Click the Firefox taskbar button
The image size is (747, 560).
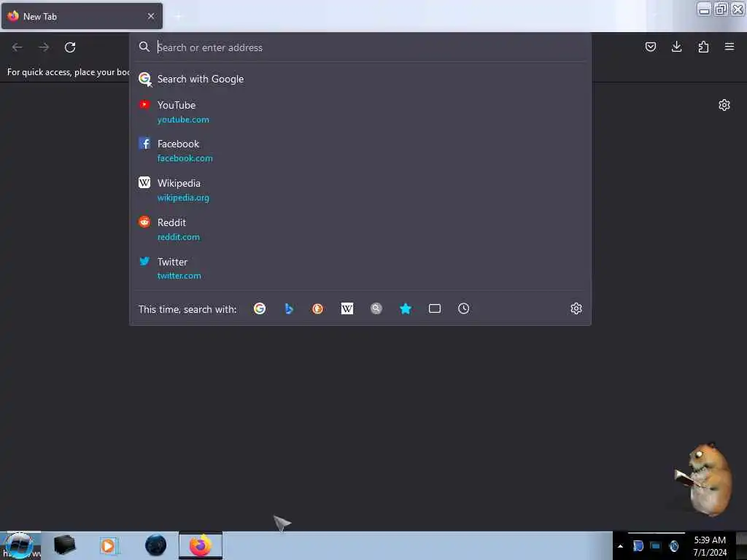(x=201, y=545)
